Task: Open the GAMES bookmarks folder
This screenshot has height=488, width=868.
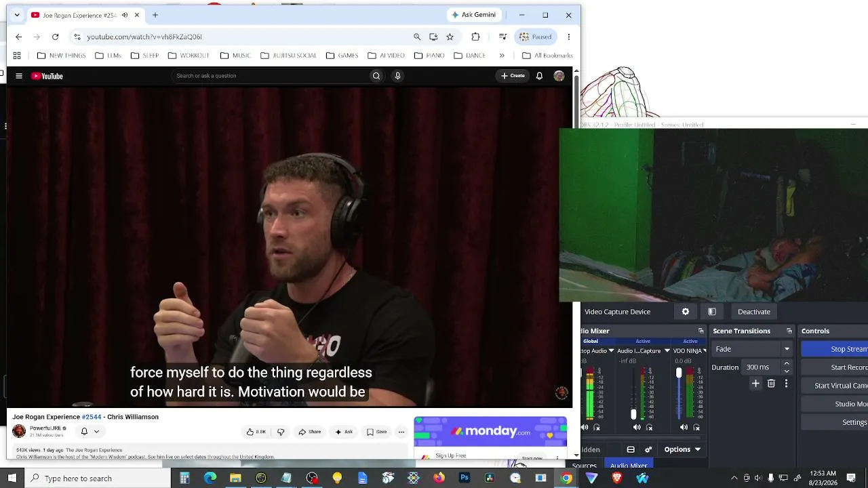Action: coord(342,56)
